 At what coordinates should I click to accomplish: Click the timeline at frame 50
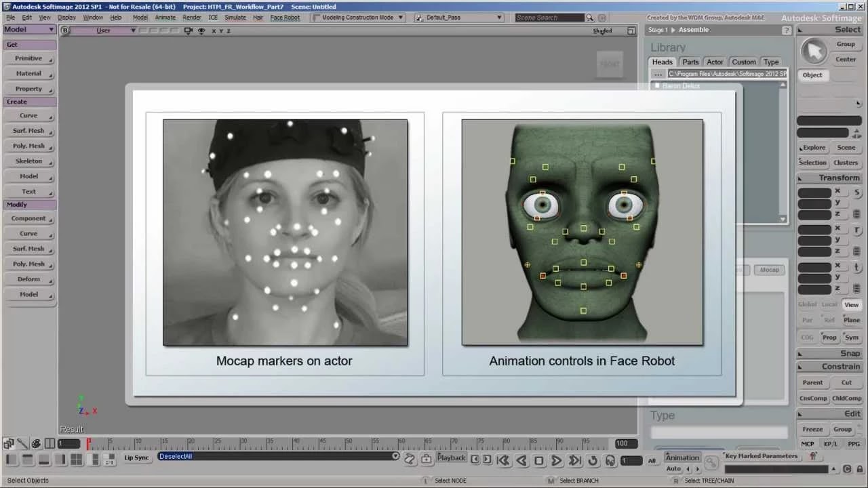point(346,443)
